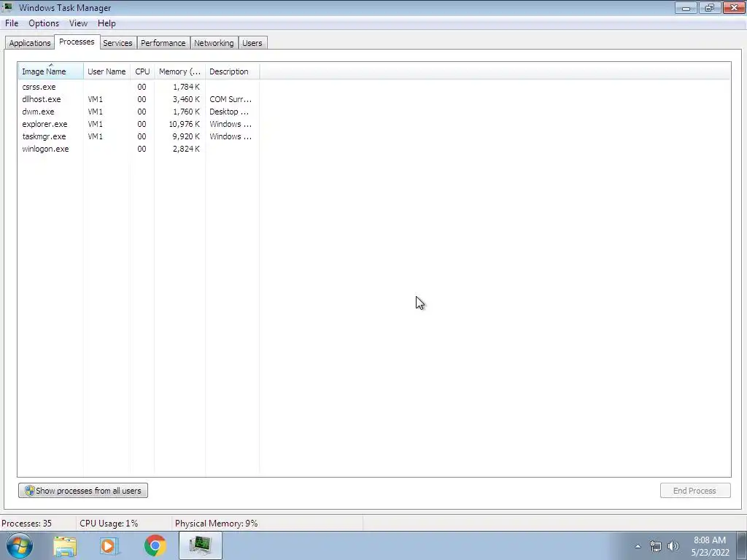Screen dimensions: 747x560
Task: Sort by the Description column header
Action: click(233, 71)
